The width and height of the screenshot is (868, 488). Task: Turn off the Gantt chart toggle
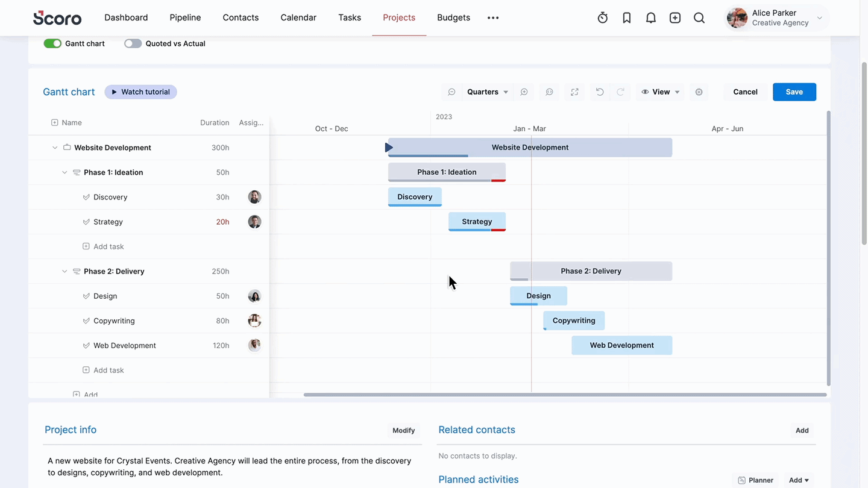click(x=52, y=43)
